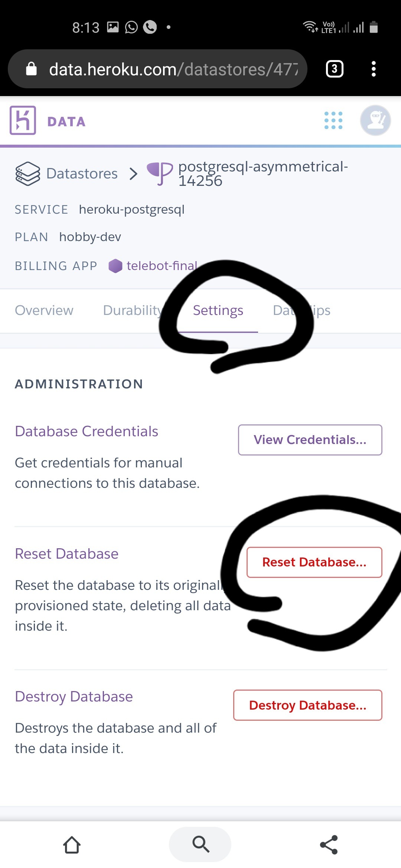
Task: Open the app switcher dots grid
Action: (x=333, y=121)
